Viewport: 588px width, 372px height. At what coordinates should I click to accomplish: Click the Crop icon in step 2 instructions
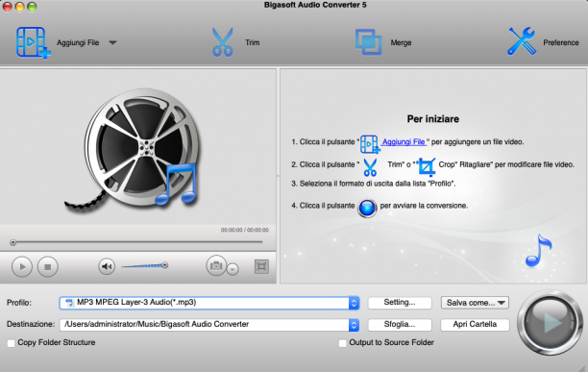[x=427, y=166]
